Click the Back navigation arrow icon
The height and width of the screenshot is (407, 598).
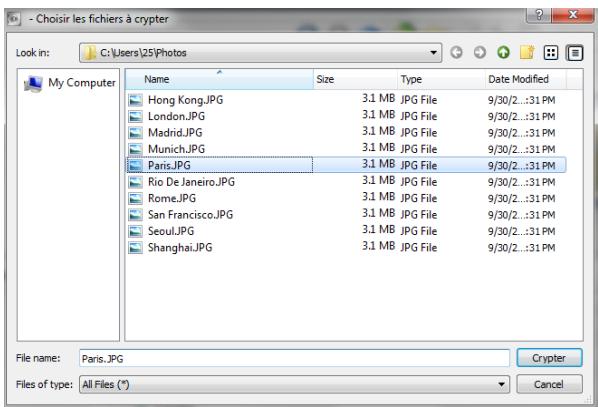pos(456,53)
